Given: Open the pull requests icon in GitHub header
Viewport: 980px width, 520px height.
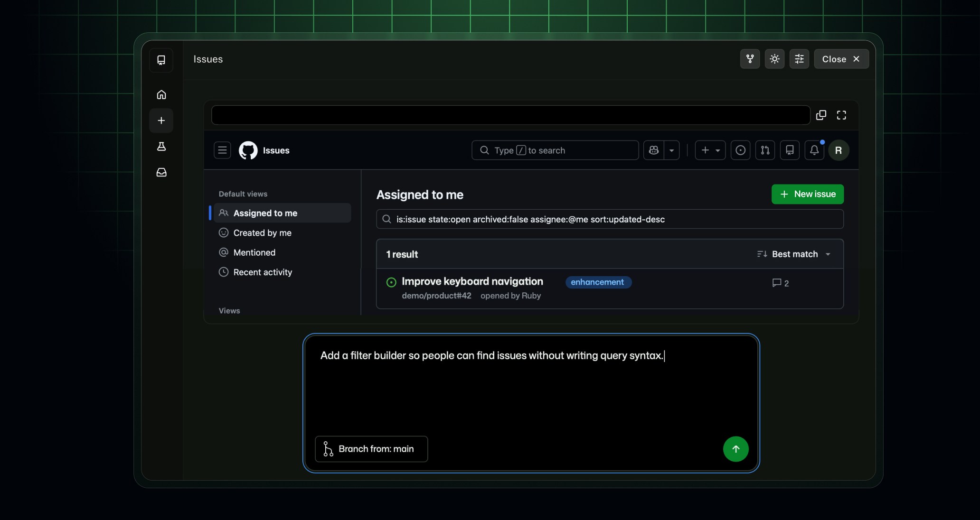Looking at the screenshot, I should click(765, 150).
